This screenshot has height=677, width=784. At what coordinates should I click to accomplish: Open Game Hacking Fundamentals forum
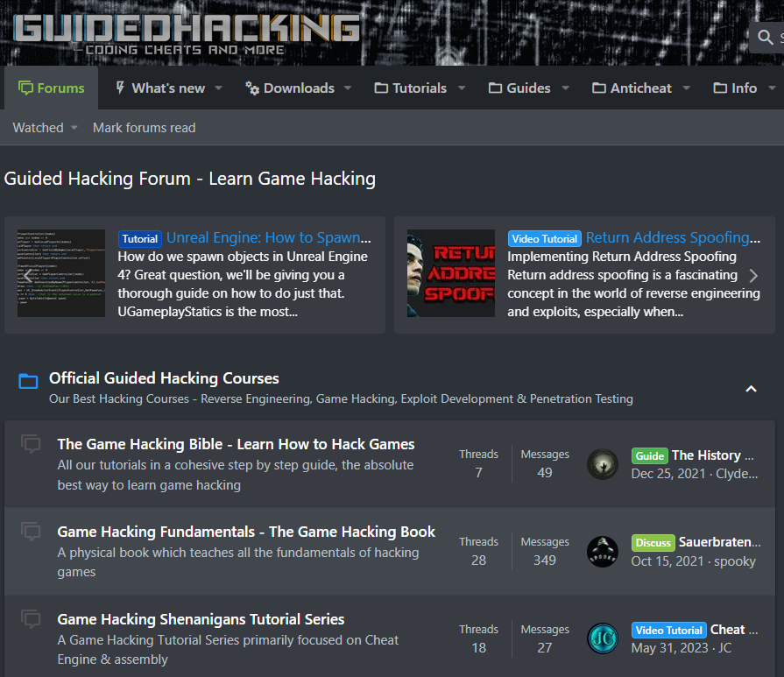tap(246, 532)
